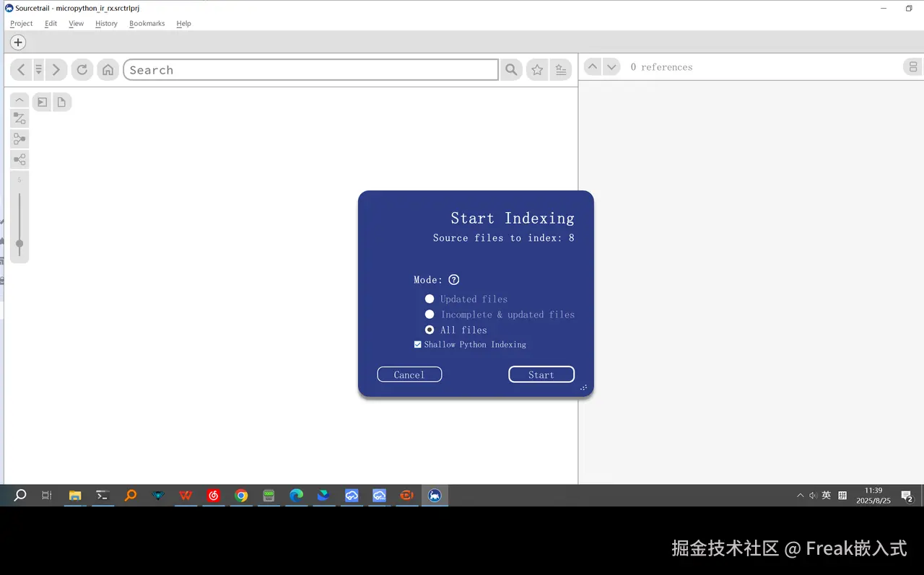Open Microsoft Edge from taskbar
This screenshot has width=924, height=575.
(296, 495)
